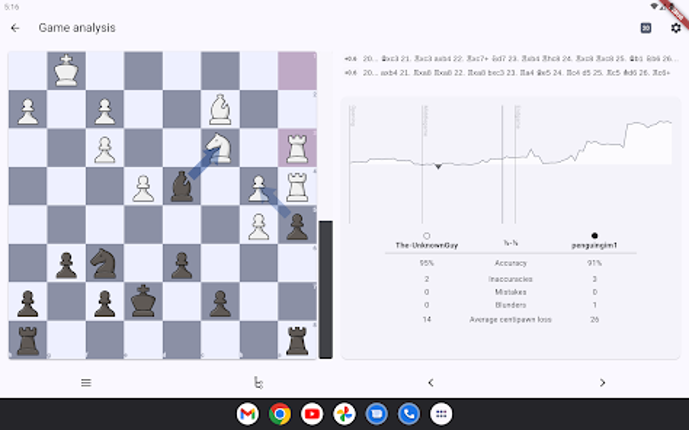Toggle the engine depth 30 badge
689x430 pixels.
point(646,28)
